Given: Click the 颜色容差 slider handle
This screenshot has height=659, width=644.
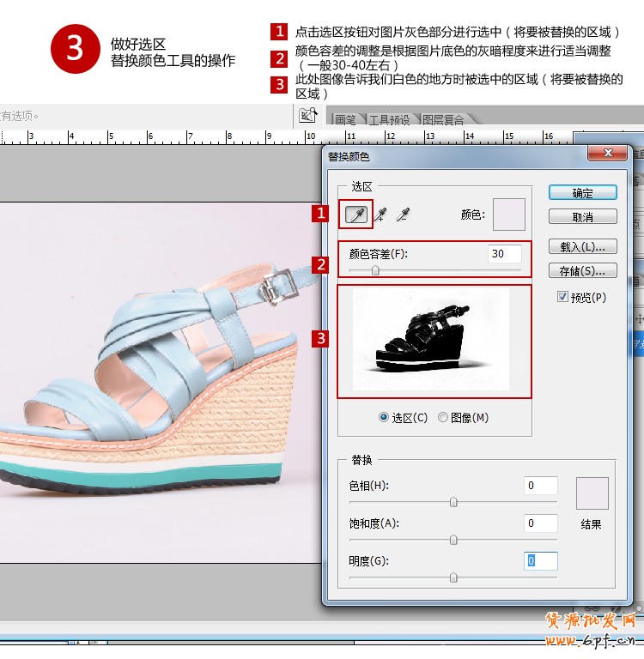Looking at the screenshot, I should pyautogui.click(x=375, y=270).
